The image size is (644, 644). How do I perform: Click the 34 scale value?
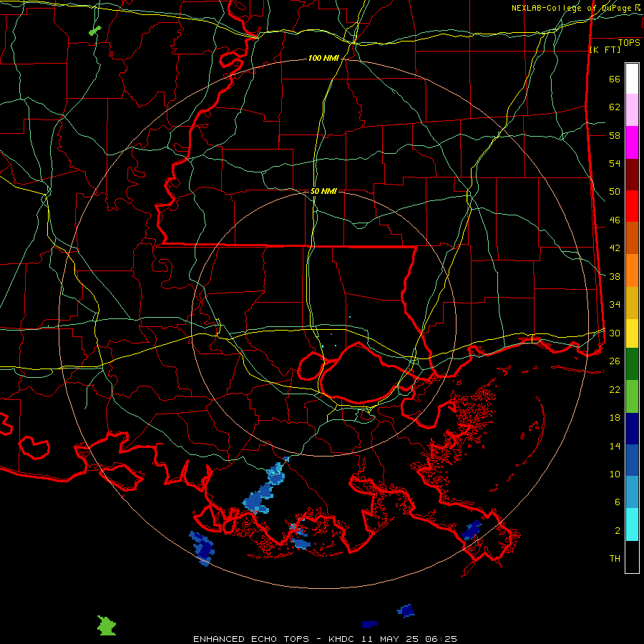click(x=615, y=305)
